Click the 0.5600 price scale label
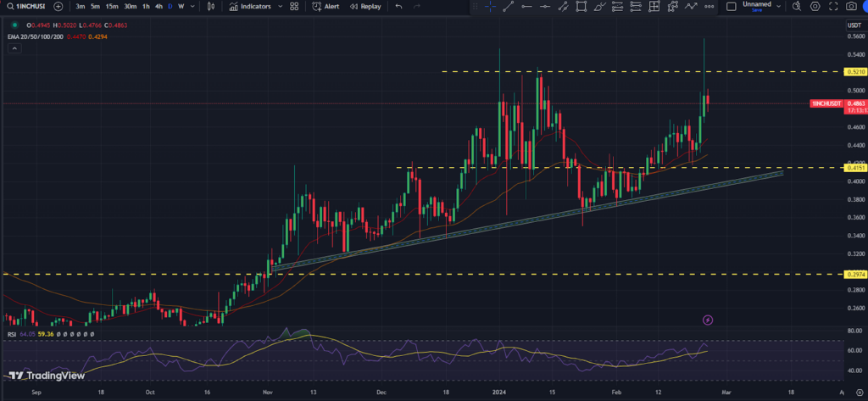The width and height of the screenshot is (868, 401). tap(854, 36)
